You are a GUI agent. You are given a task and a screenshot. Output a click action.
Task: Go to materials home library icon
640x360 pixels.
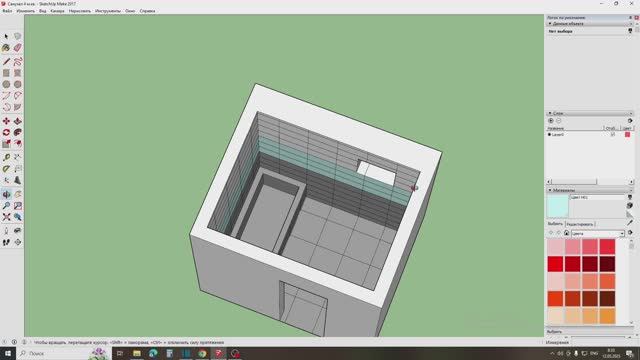tap(567, 233)
